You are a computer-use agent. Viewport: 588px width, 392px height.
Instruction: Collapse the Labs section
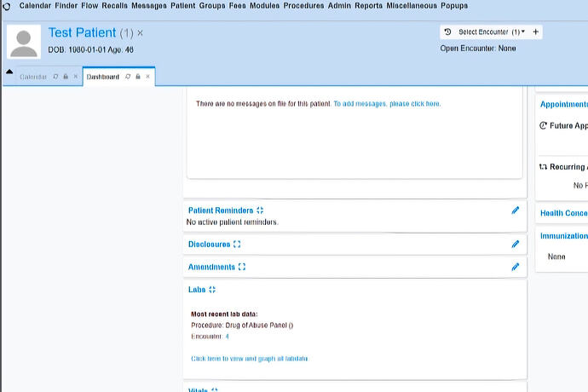click(x=212, y=290)
